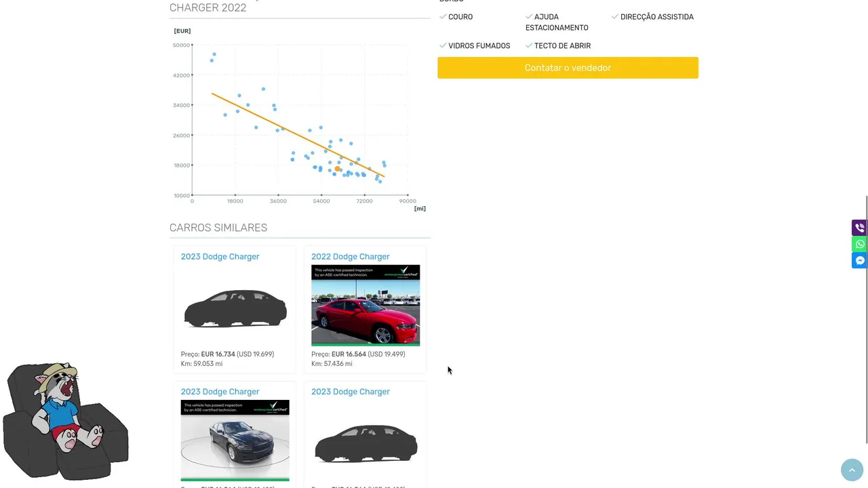Click the 26000 label on price axis

coord(181,136)
